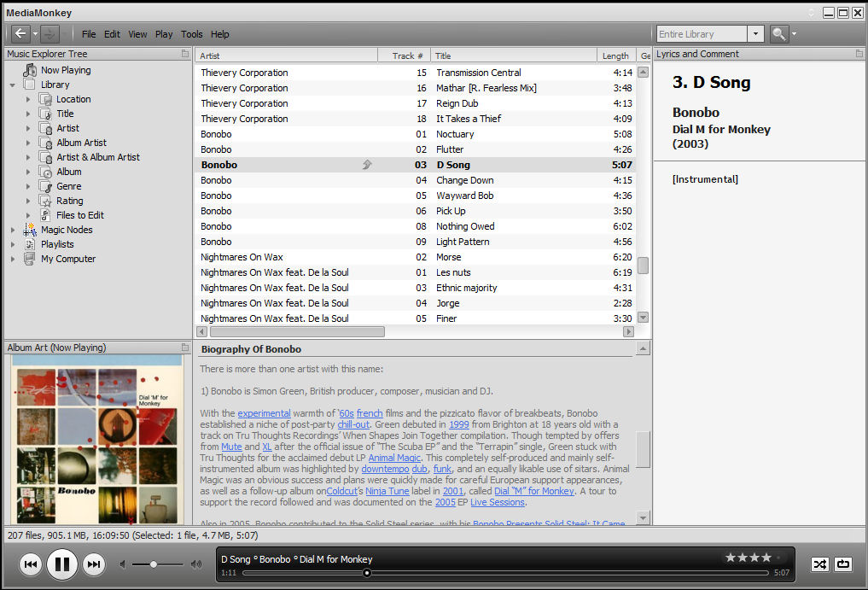Expand the Genre tree node

(28, 186)
